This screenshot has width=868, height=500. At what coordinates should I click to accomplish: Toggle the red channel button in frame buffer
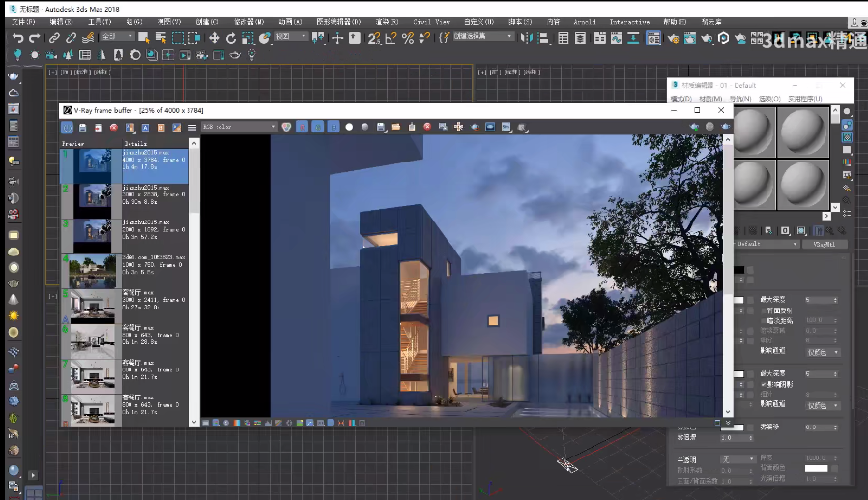click(303, 127)
